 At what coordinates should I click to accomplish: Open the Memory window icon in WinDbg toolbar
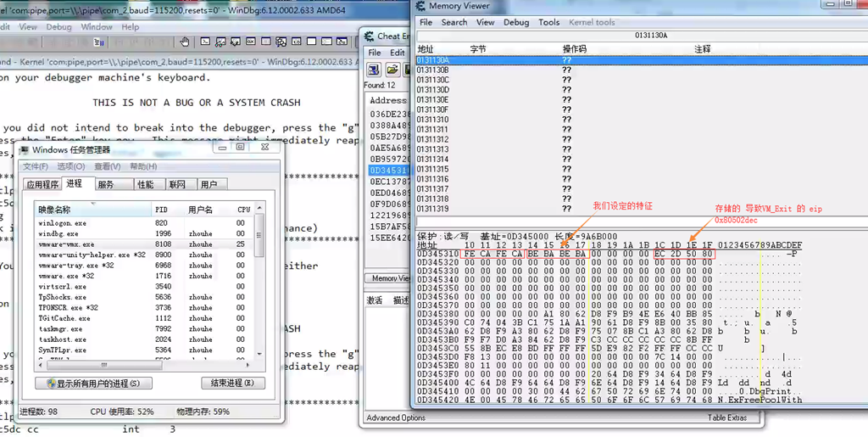coord(265,42)
